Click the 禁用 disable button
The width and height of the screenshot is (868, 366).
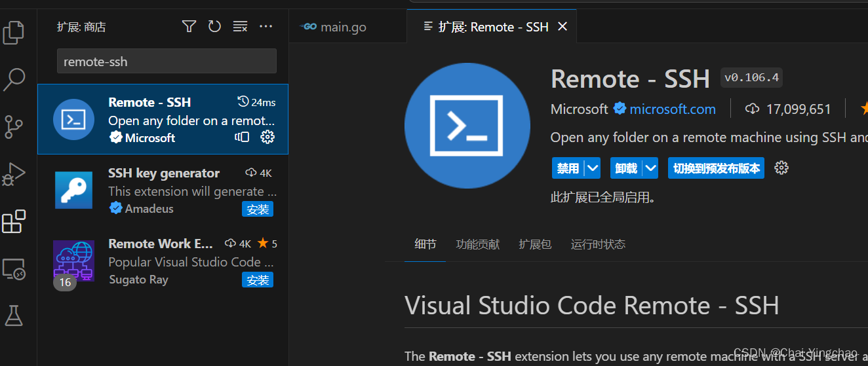(568, 168)
